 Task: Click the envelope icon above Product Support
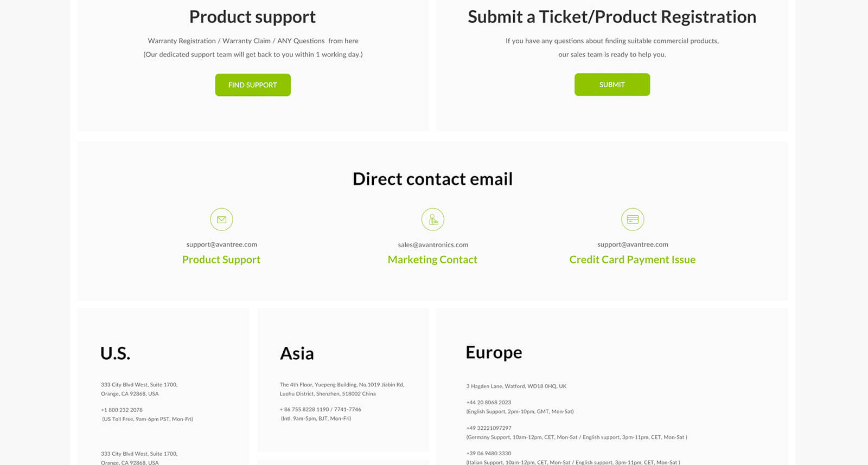coord(221,219)
